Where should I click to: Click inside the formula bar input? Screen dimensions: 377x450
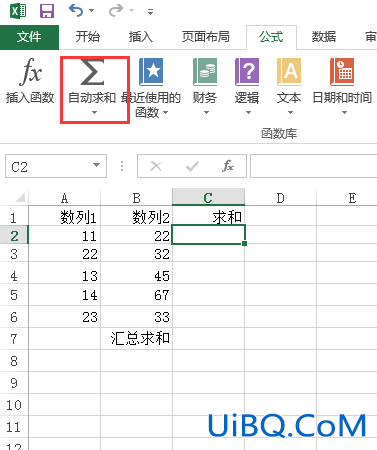click(x=313, y=166)
